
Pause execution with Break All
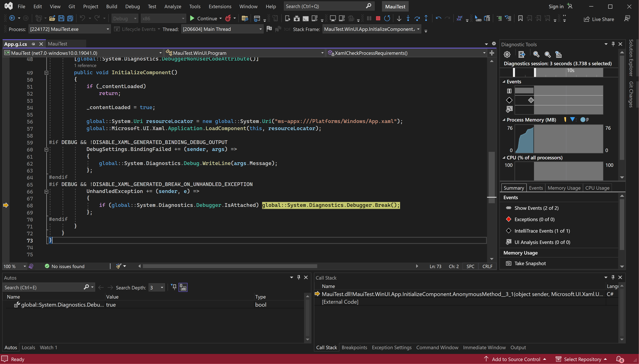pyautogui.click(x=369, y=18)
